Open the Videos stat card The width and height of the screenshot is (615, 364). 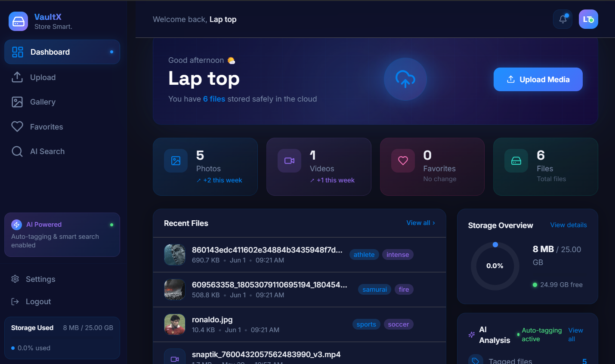[319, 167]
